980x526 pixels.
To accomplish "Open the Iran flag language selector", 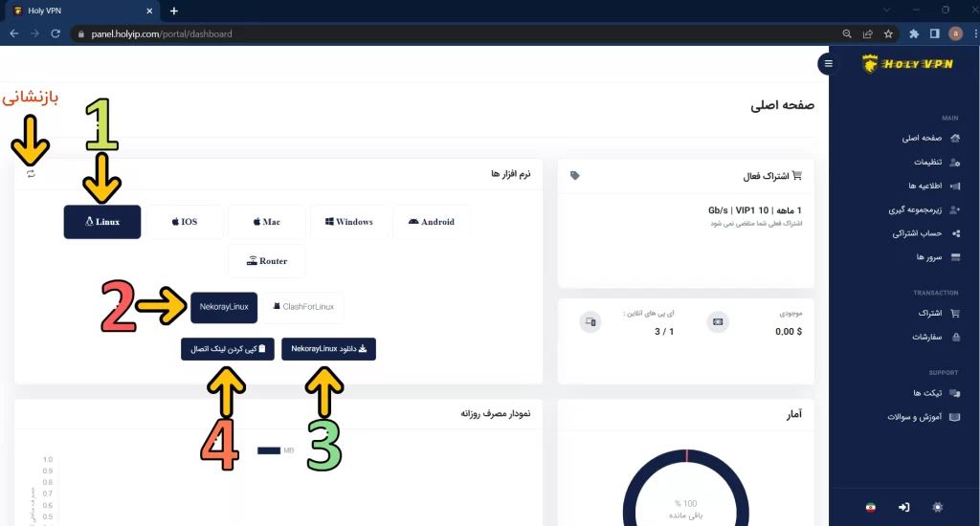I will click(x=870, y=507).
